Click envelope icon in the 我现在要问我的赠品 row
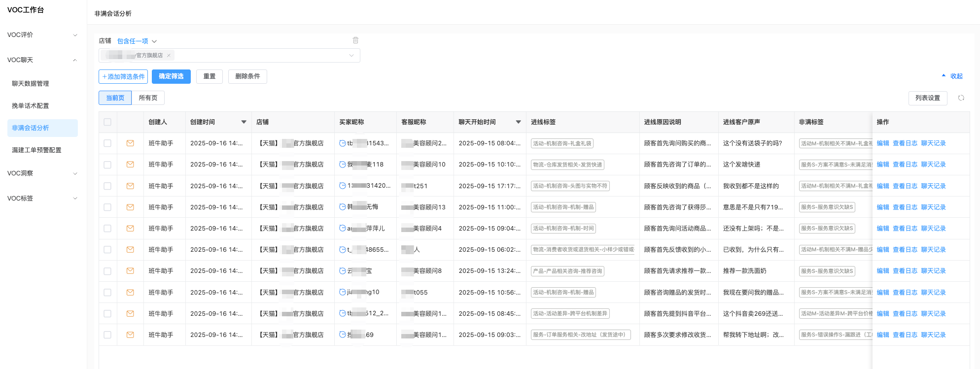 coord(130,293)
